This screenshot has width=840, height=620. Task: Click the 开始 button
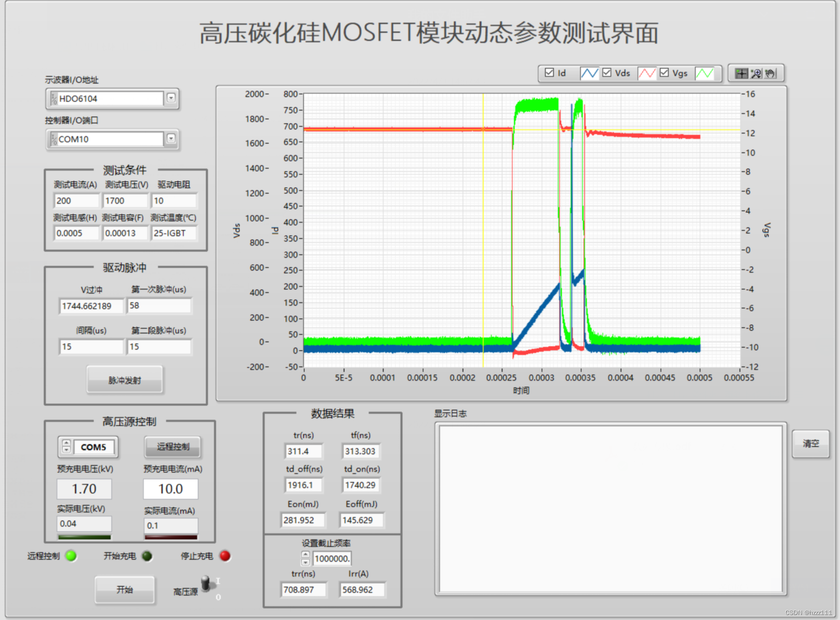[x=124, y=589]
